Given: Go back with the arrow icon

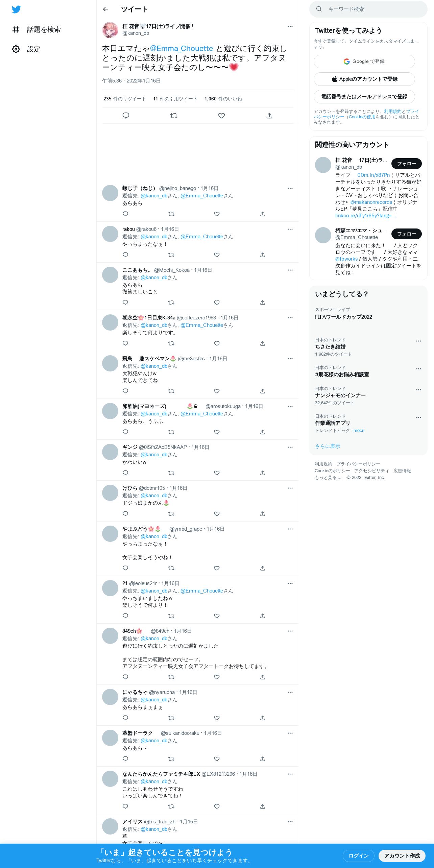Looking at the screenshot, I should click(x=105, y=9).
